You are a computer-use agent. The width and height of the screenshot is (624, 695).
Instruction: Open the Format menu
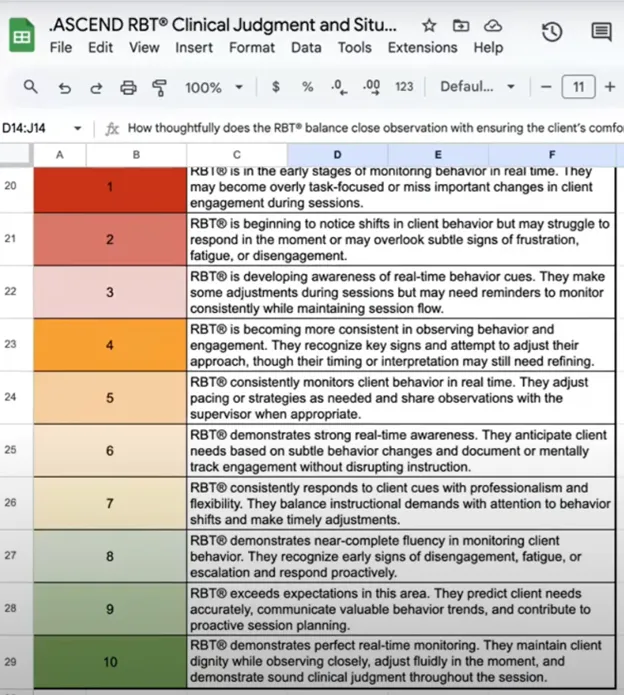pyautogui.click(x=252, y=47)
